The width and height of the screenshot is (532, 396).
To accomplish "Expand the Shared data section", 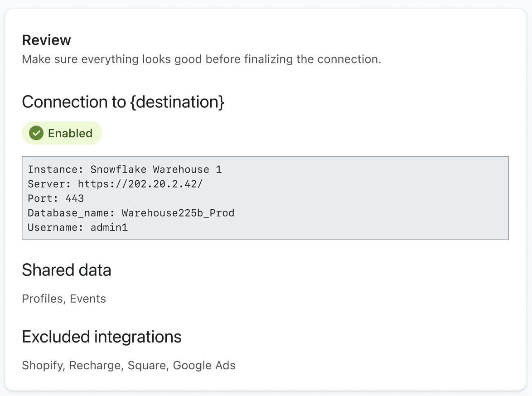I will (66, 270).
